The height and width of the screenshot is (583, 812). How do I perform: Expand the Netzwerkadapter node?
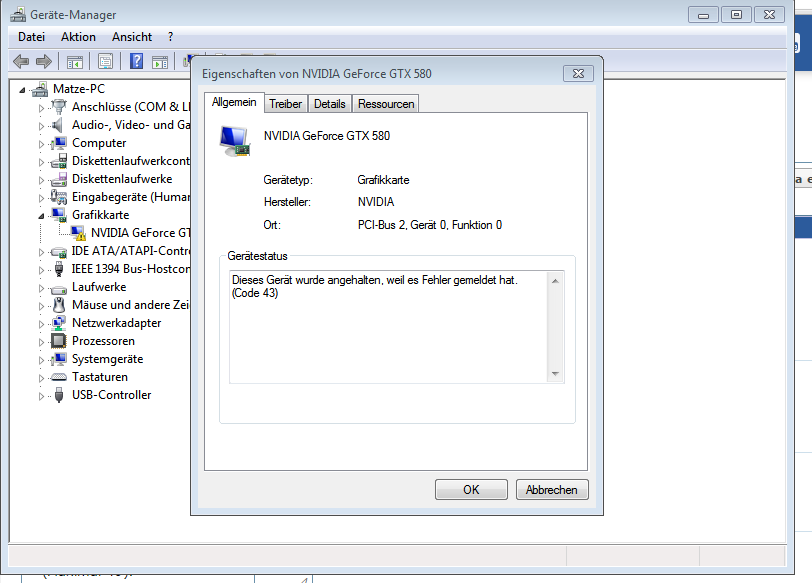coord(41,324)
